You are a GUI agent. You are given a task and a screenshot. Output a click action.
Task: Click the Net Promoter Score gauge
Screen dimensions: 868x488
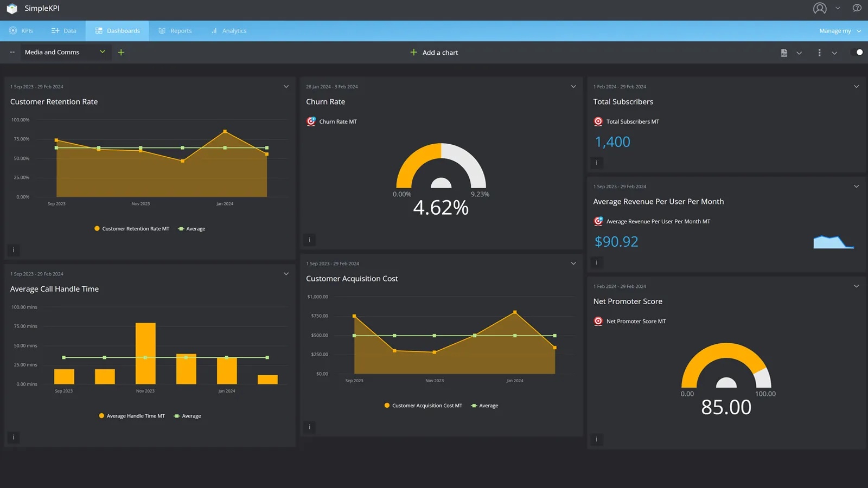point(726,365)
